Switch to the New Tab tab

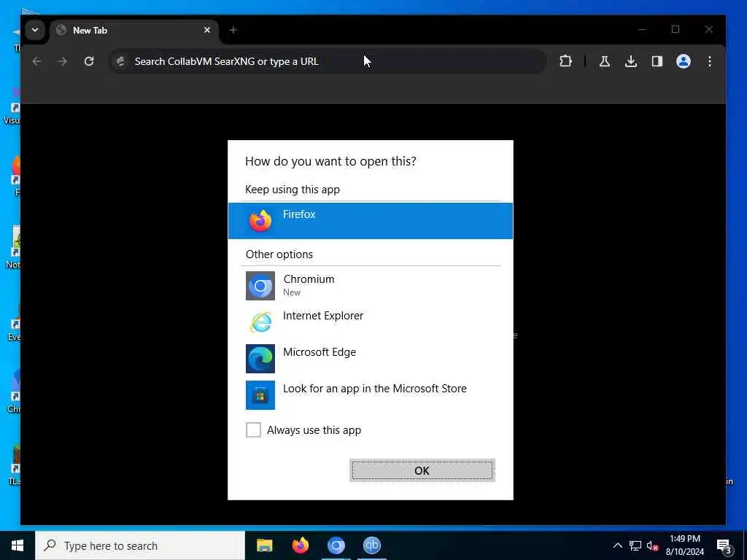tap(133, 31)
